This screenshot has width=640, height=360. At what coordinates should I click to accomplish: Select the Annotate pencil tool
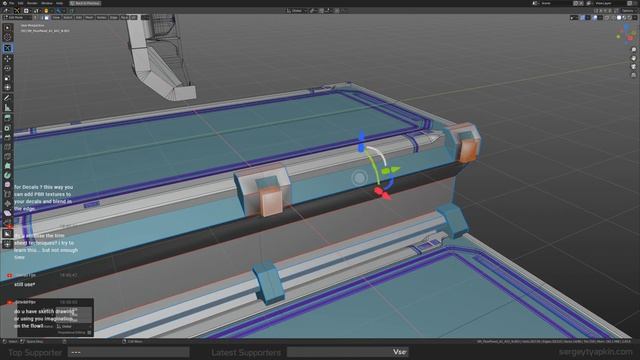8,98
